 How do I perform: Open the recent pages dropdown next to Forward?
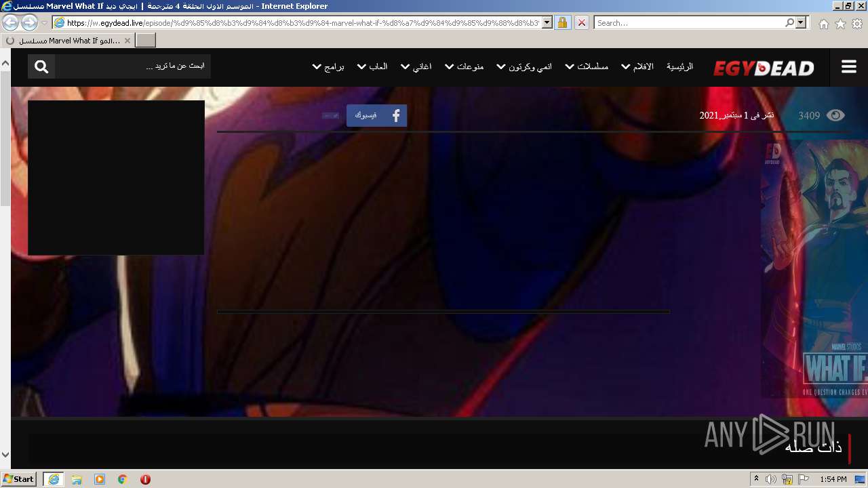[x=45, y=22]
